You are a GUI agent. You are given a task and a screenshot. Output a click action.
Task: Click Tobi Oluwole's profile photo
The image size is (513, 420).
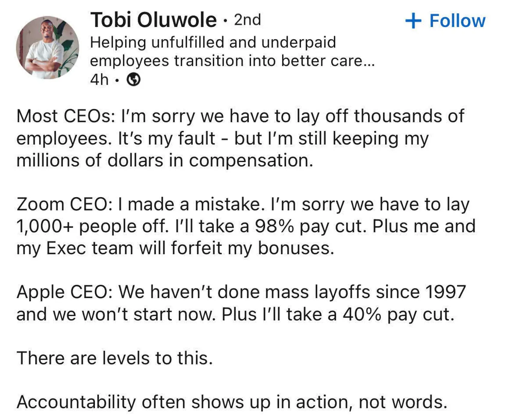point(47,47)
